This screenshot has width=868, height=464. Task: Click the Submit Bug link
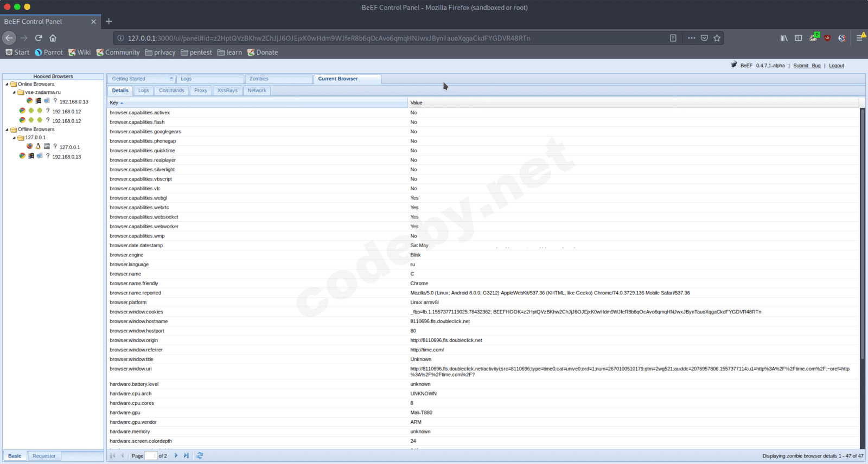(807, 66)
